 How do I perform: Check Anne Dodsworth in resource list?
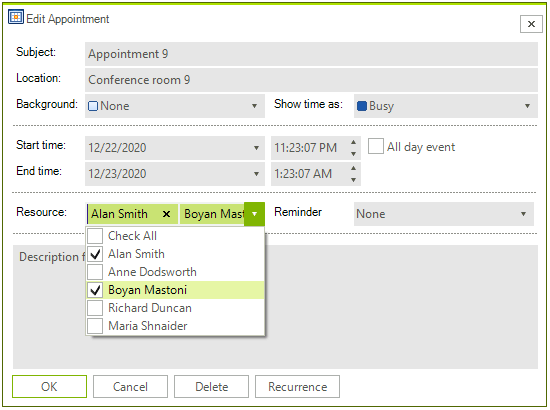[x=95, y=272]
